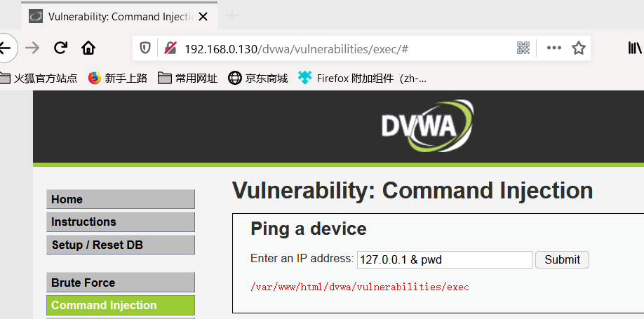Select the Brute Force menu item
The image size is (644, 319).
coord(121,283)
